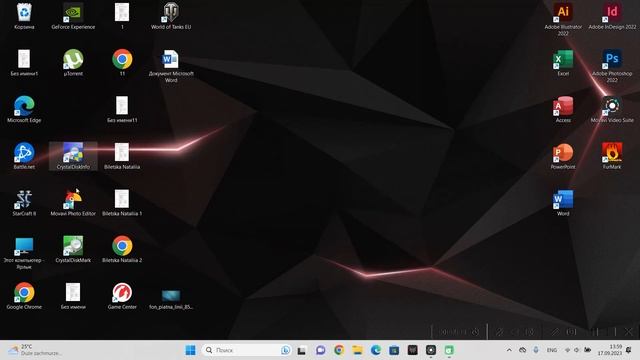This screenshot has height=360, width=640.
Task: Open the PowerPoint desktop shortcut
Action: (563, 156)
